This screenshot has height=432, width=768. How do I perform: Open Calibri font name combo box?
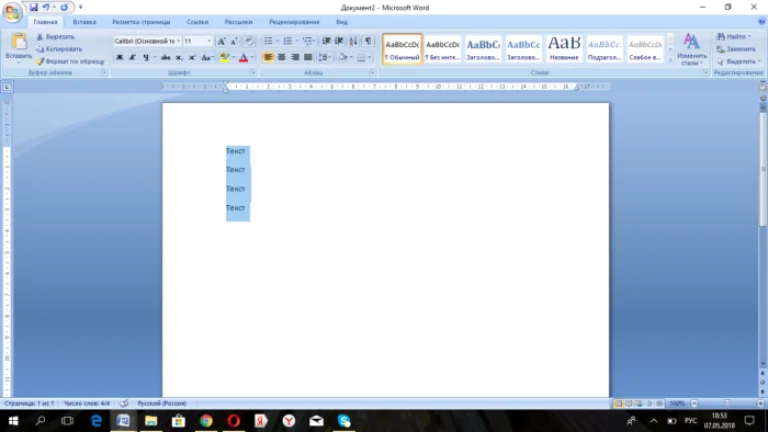[x=147, y=41]
